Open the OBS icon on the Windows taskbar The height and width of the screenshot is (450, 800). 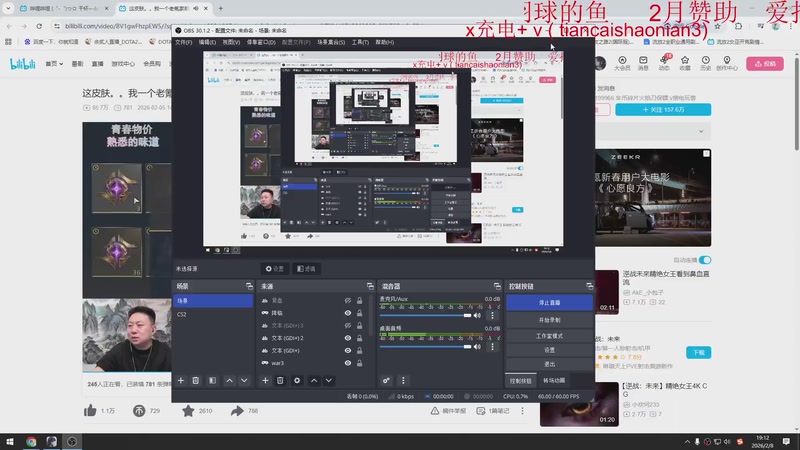72,442
